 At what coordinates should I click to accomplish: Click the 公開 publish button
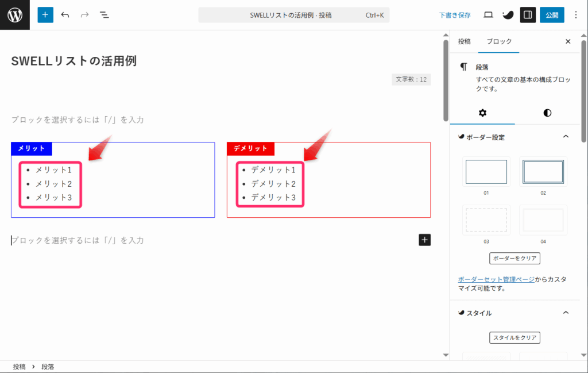coord(552,15)
